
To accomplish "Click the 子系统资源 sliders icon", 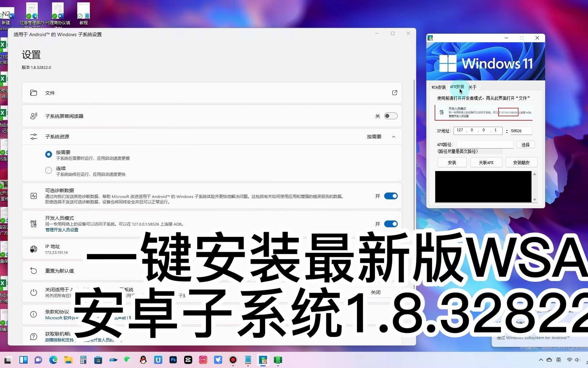I will [x=33, y=137].
